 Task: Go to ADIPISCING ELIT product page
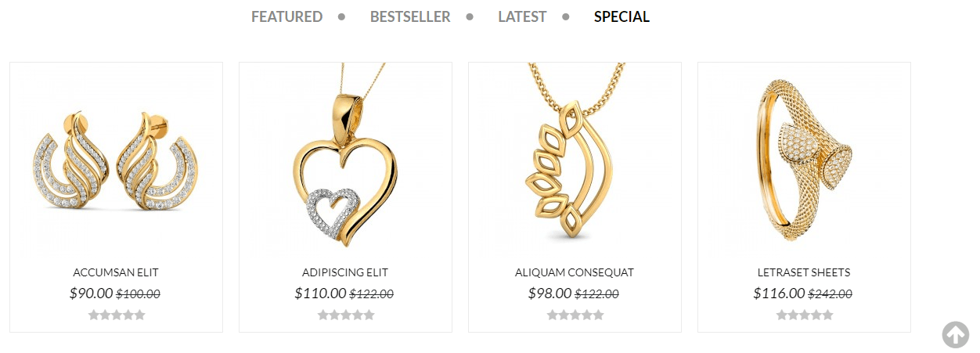345,272
